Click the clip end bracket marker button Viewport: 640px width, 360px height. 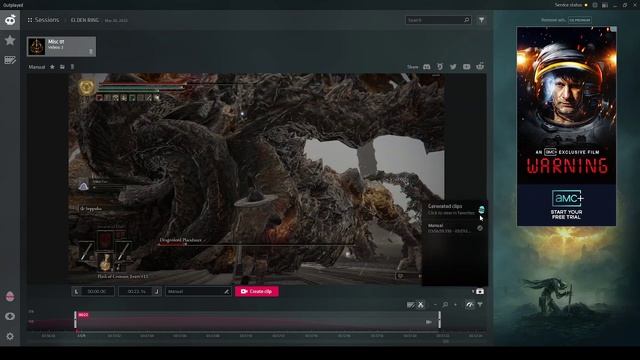157,291
